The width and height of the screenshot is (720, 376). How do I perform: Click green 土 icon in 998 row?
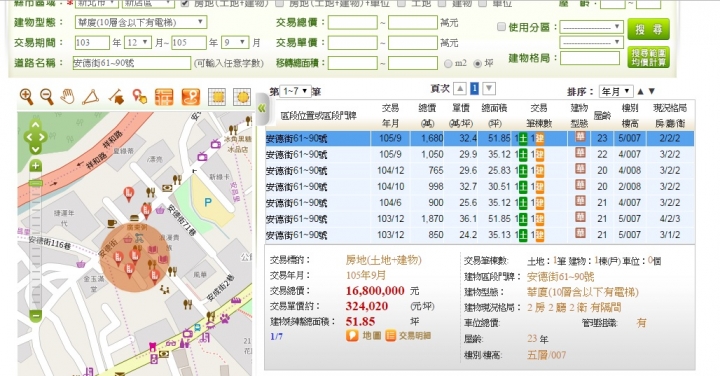tap(523, 186)
